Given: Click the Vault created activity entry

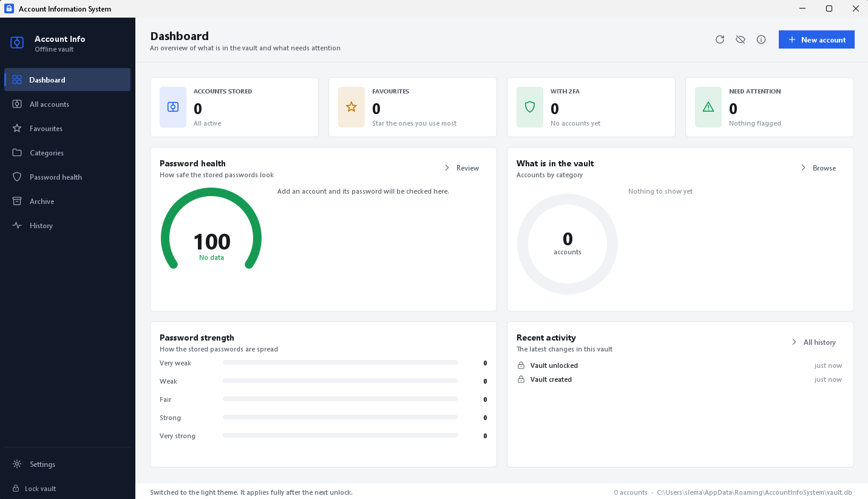Looking at the screenshot, I should [679, 379].
